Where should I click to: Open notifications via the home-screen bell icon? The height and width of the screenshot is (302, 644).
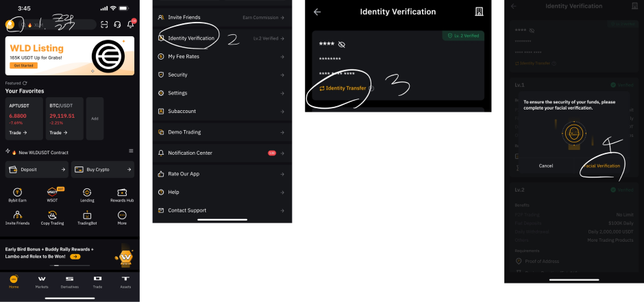[x=131, y=24]
